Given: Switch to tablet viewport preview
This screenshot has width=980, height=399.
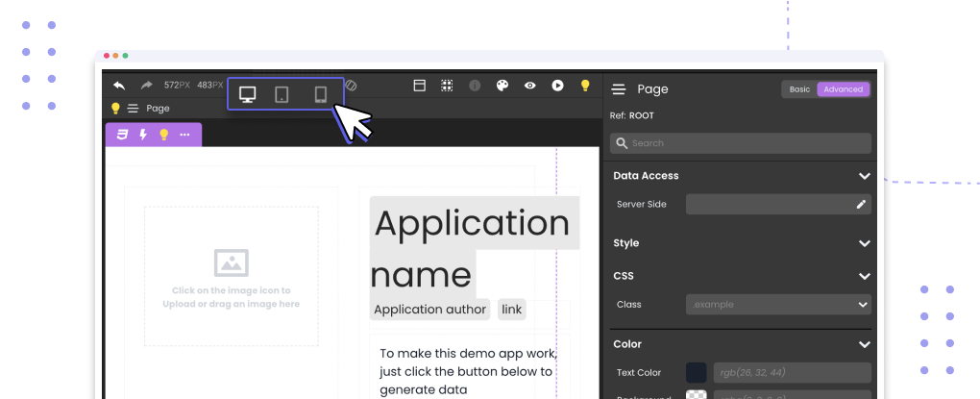Looking at the screenshot, I should [x=282, y=94].
